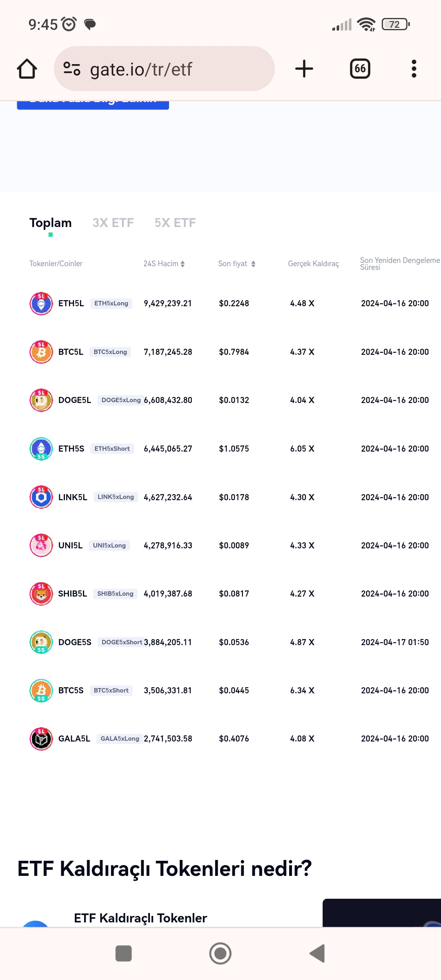Screen dimensions: 441x980
Task: Tap the browser home icon
Action: click(27, 69)
